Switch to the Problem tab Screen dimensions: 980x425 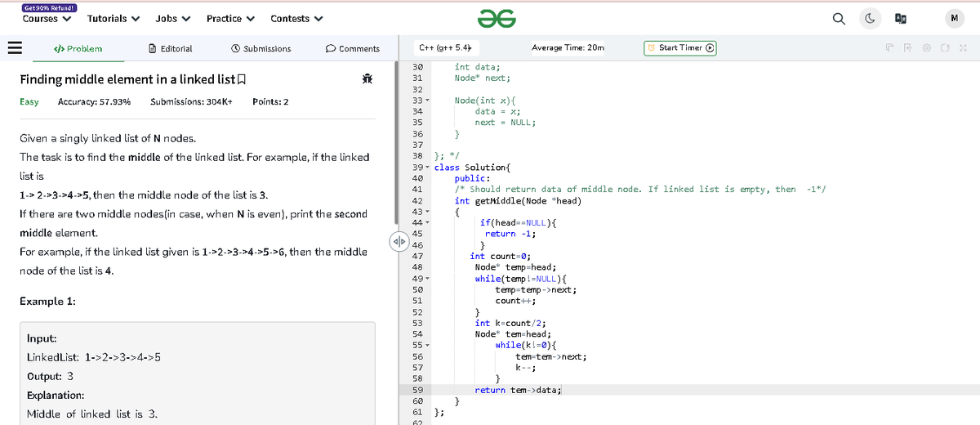tap(78, 48)
